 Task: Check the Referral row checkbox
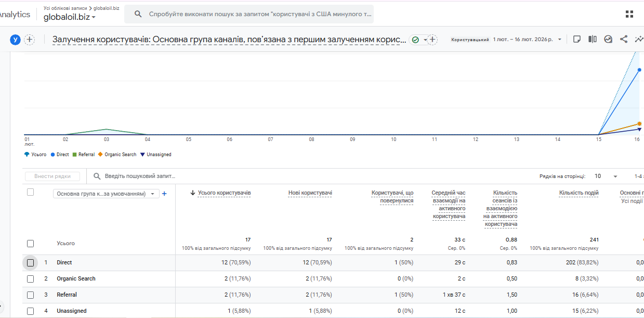[x=30, y=295]
